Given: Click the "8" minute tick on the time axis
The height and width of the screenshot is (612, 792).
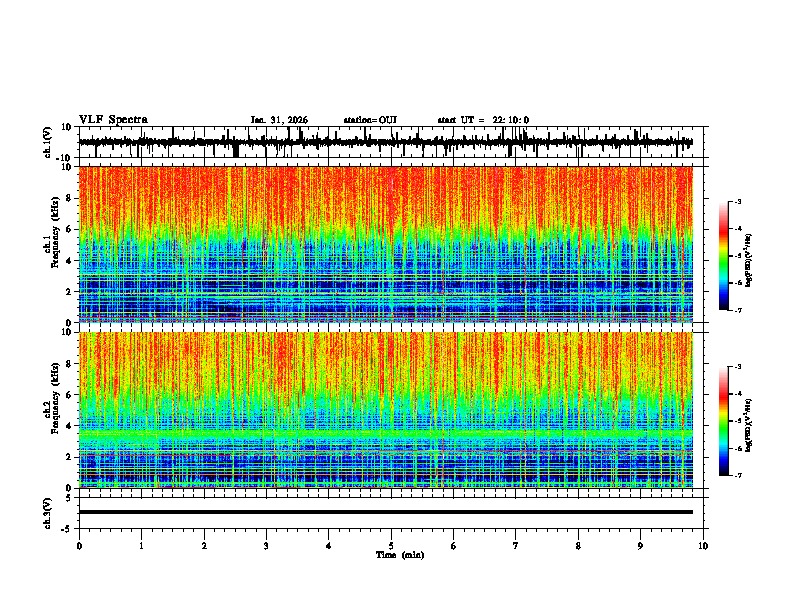Looking at the screenshot, I should [578, 546].
